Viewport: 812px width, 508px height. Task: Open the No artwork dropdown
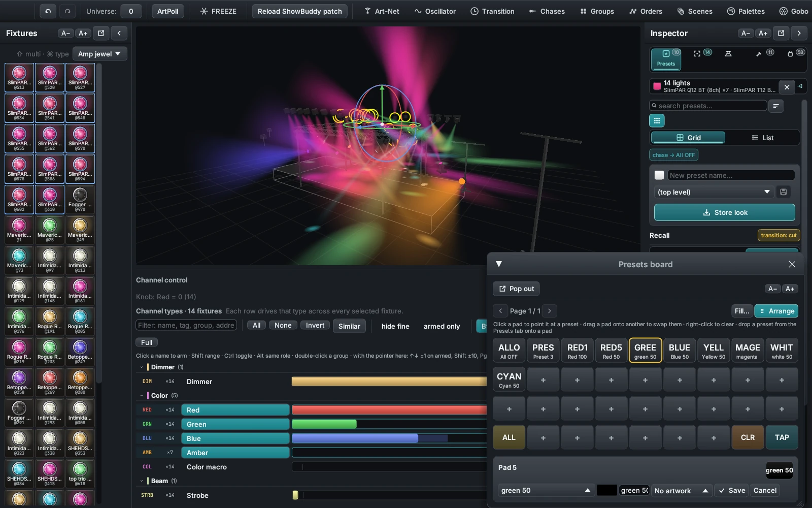click(x=681, y=490)
